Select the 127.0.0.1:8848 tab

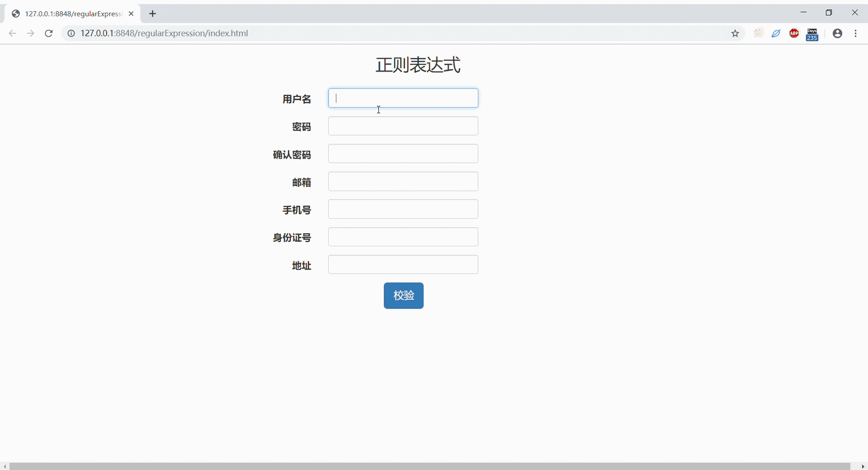click(72, 14)
